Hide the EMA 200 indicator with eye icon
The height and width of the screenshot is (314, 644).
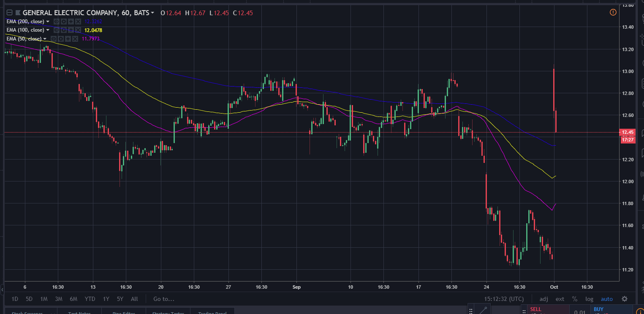tap(57, 22)
